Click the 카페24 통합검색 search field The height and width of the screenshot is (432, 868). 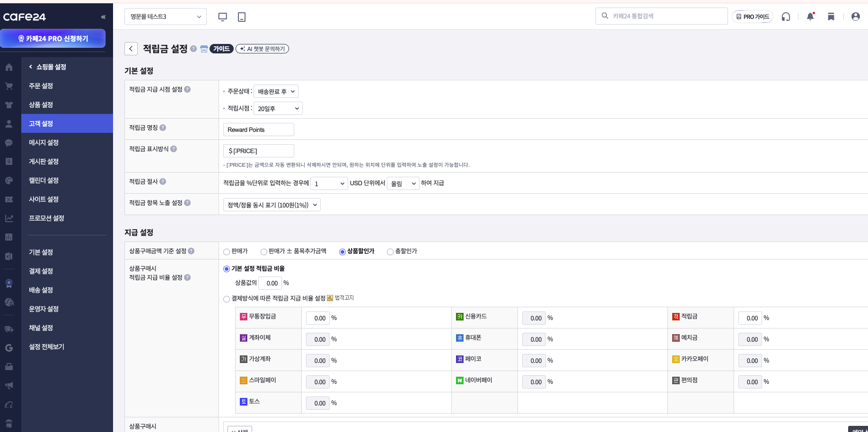coord(661,16)
